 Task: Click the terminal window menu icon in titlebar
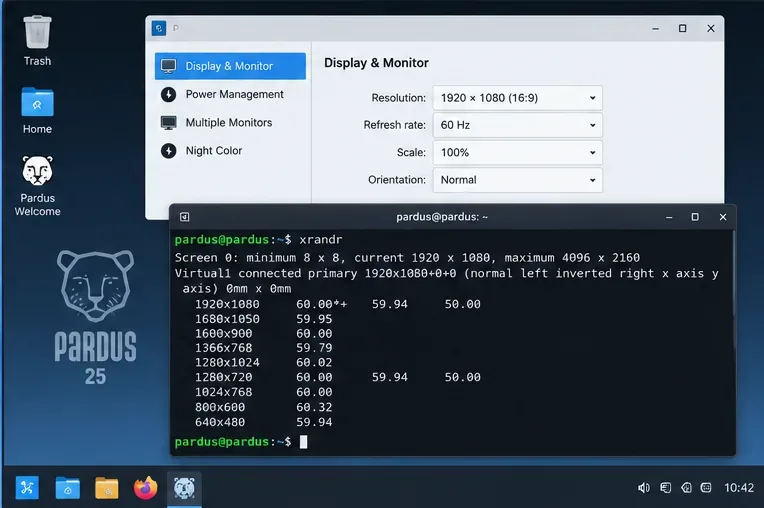pos(184,217)
